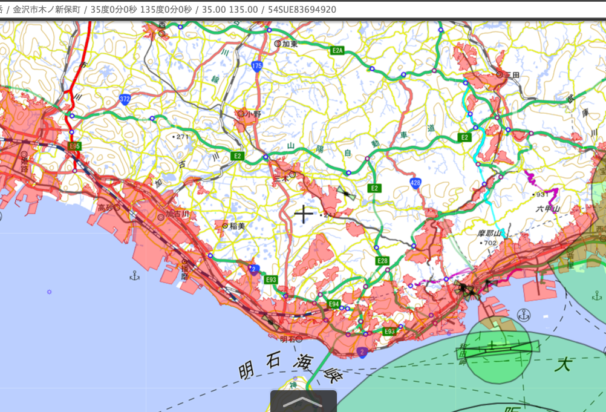
Task: Click the blue route 372 shield
Action: [125, 99]
